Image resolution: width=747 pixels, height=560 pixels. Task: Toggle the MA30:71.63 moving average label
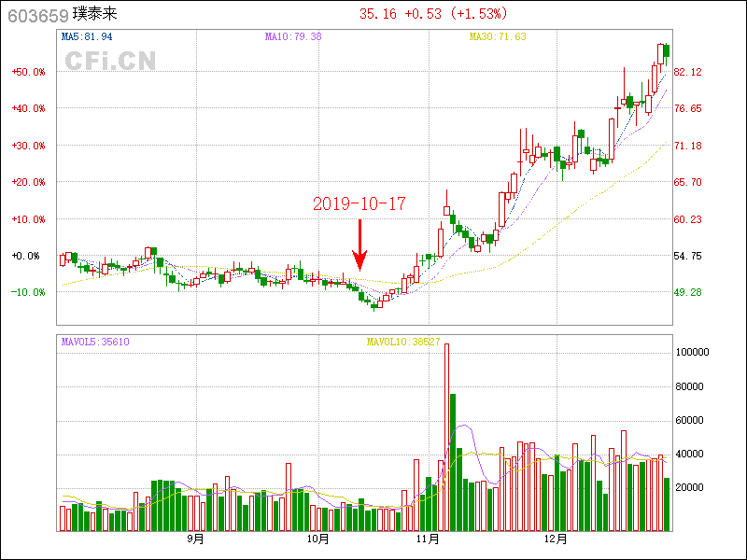tap(498, 37)
